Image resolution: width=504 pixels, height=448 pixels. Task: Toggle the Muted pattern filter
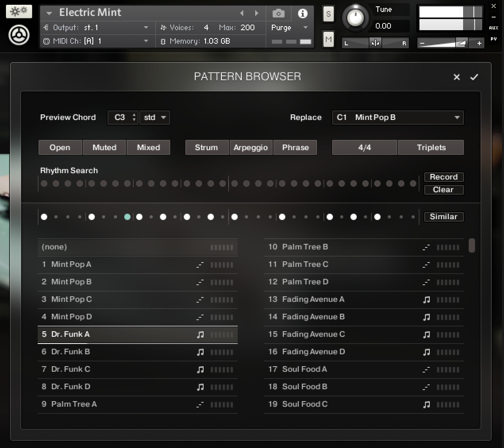[x=104, y=147]
